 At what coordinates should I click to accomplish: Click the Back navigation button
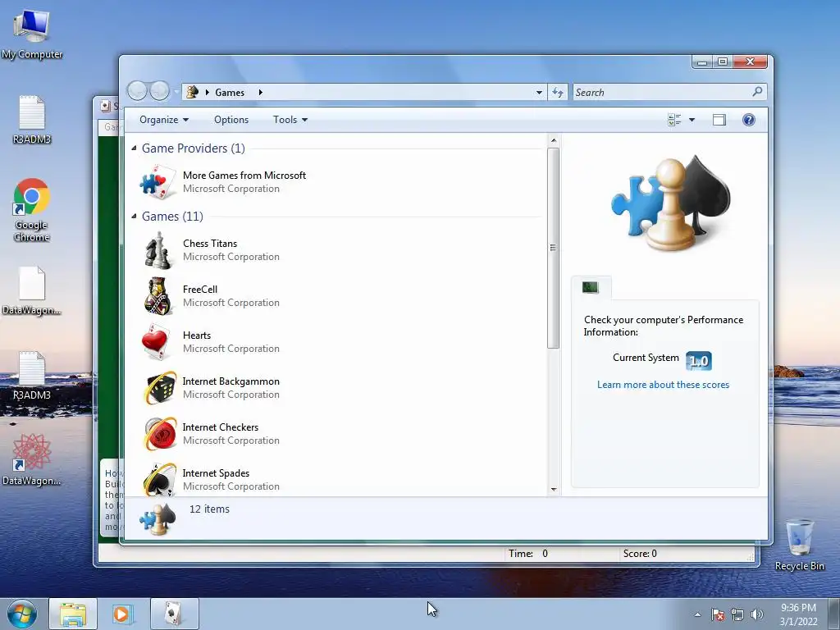coord(137,91)
